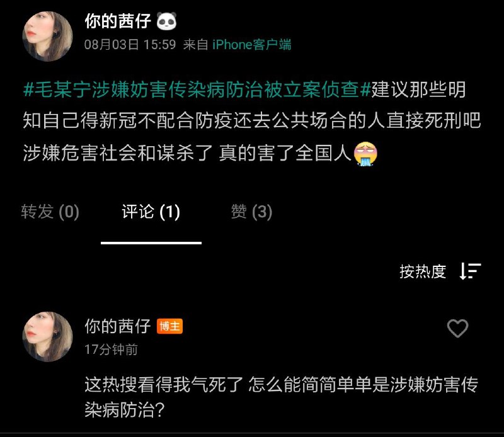Open the commenter's avatar photo
The height and width of the screenshot is (437, 504).
click(47, 336)
